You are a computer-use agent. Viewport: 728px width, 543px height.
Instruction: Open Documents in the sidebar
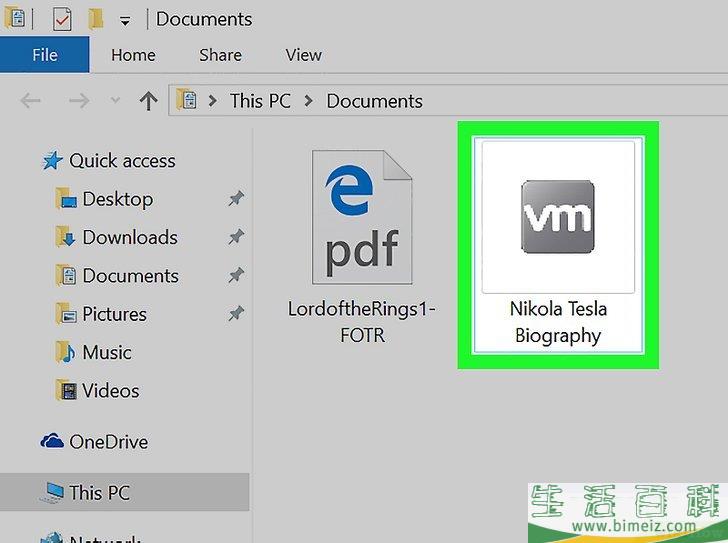tap(130, 276)
